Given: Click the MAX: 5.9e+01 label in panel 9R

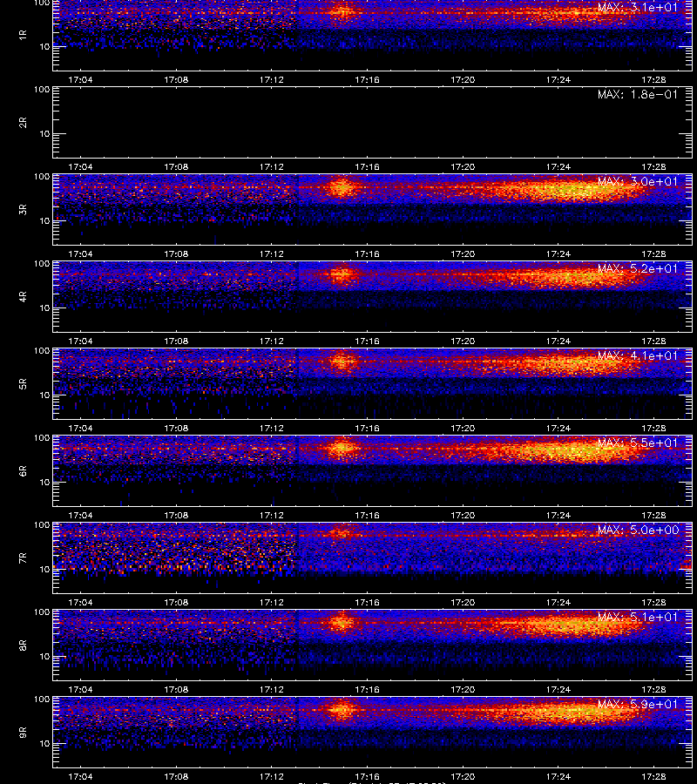Looking at the screenshot, I should click(638, 704).
